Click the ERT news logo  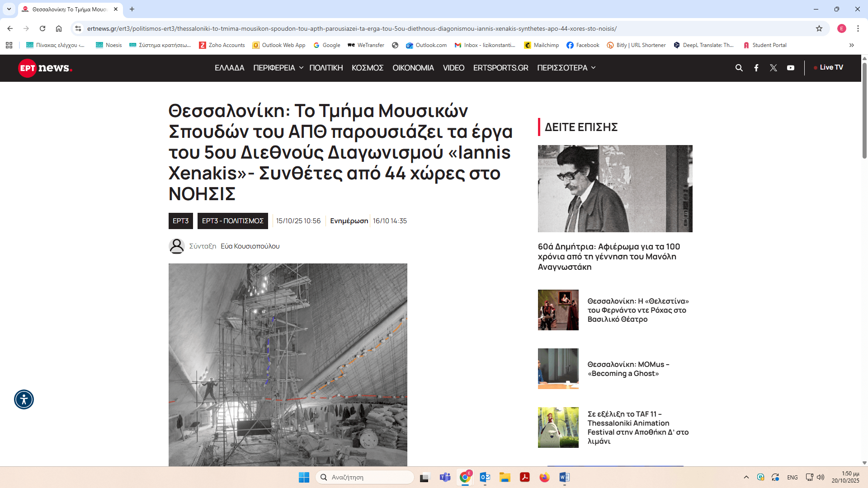pyautogui.click(x=45, y=68)
